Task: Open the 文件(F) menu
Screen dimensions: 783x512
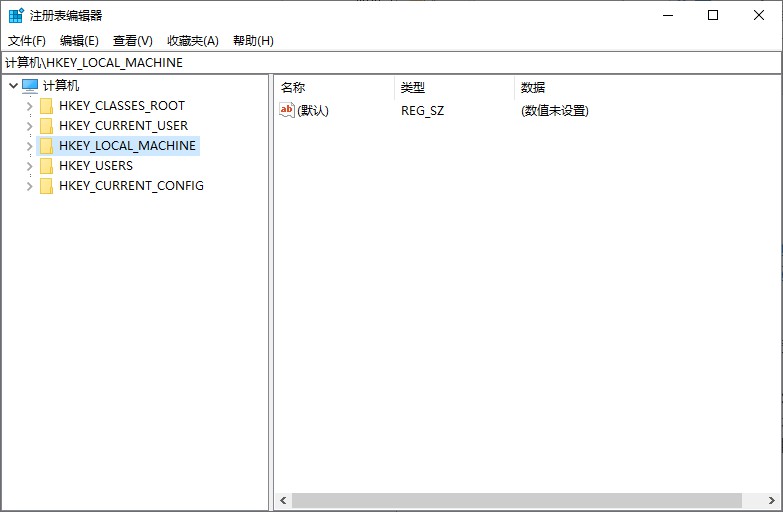Action: tap(27, 40)
